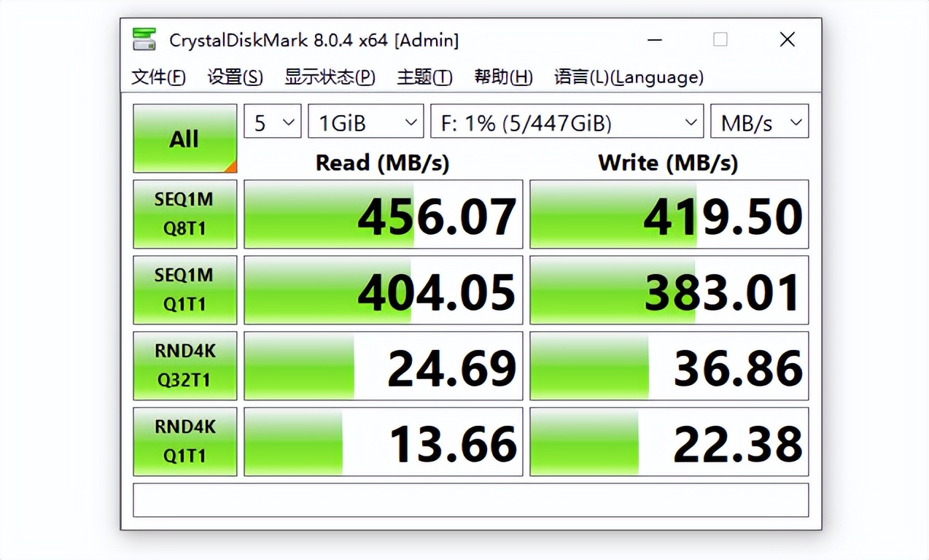The image size is (929, 560).
Task: Click the Write (MB/s) column header
Action: 668,163
